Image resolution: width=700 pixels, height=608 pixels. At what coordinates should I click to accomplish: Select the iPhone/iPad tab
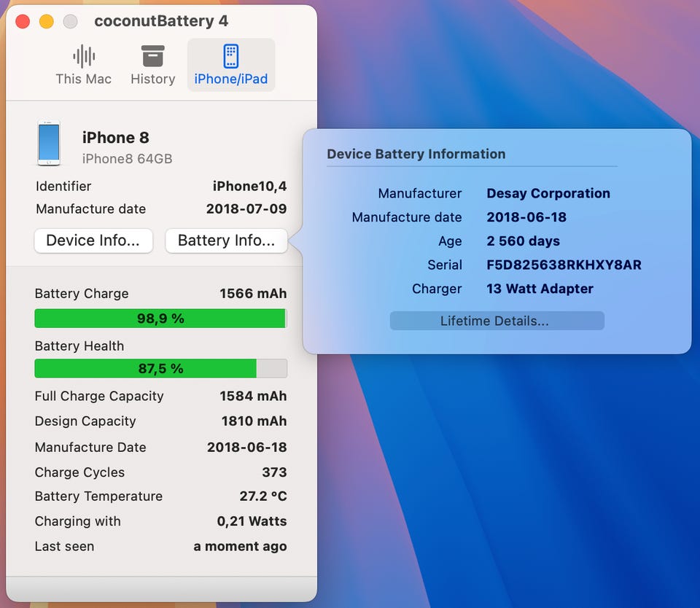point(231,65)
